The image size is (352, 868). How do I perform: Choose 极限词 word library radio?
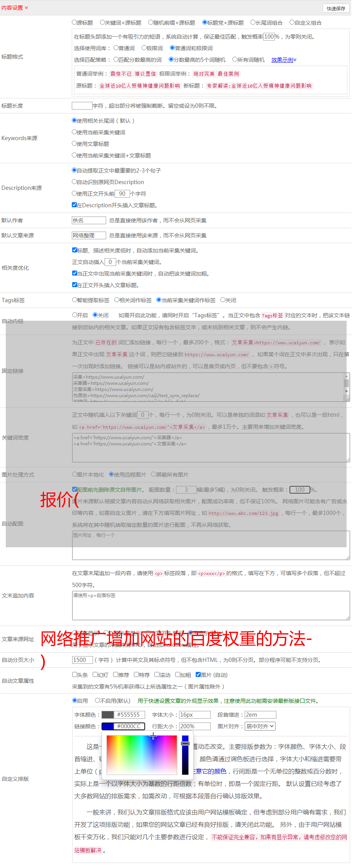[144, 48]
